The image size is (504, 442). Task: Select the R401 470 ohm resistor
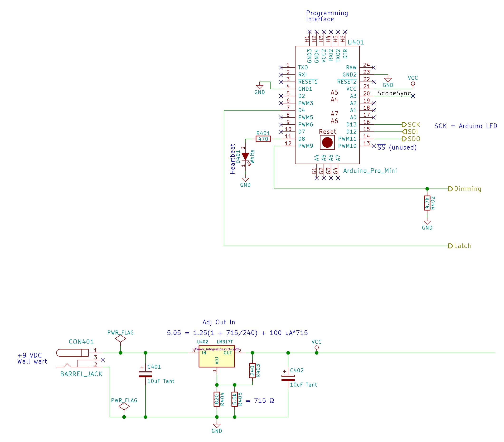tap(263, 139)
